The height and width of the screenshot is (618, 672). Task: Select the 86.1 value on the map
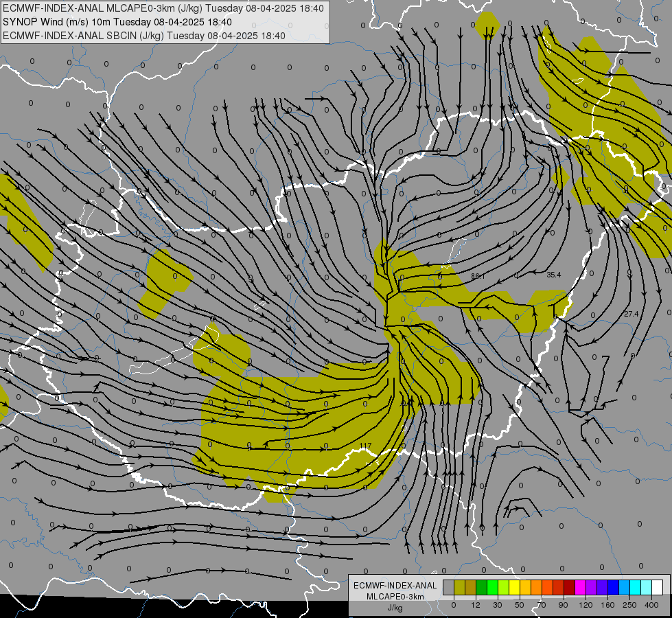click(x=478, y=276)
